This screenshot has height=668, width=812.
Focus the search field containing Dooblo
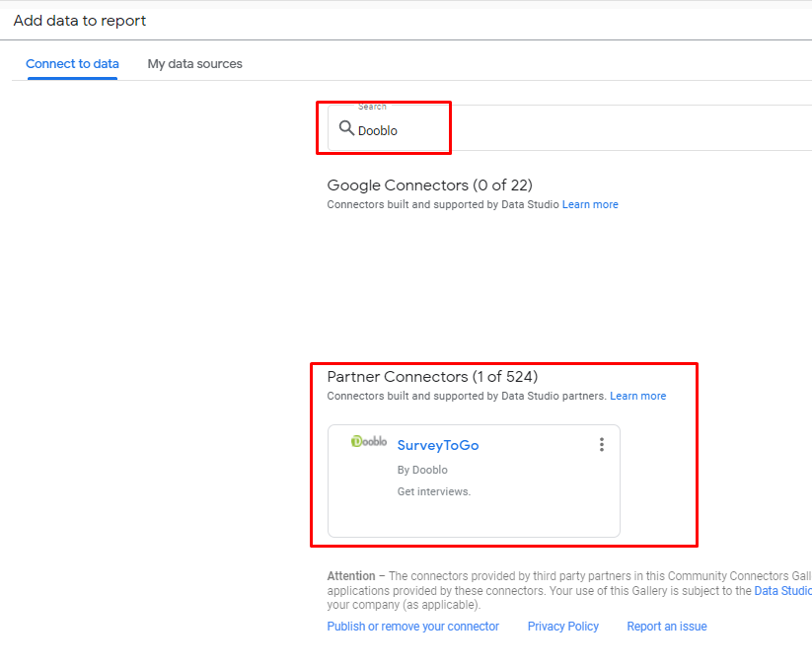click(569, 128)
